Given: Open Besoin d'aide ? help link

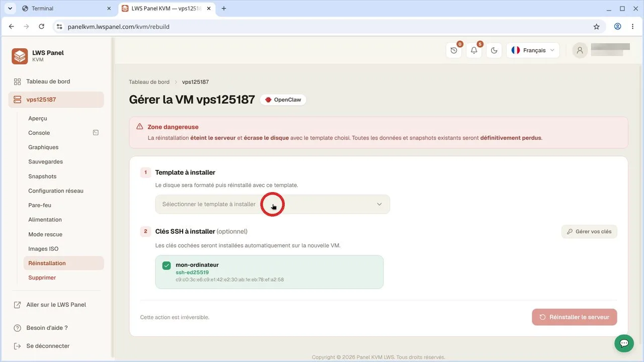Looking at the screenshot, I should tap(47, 328).
